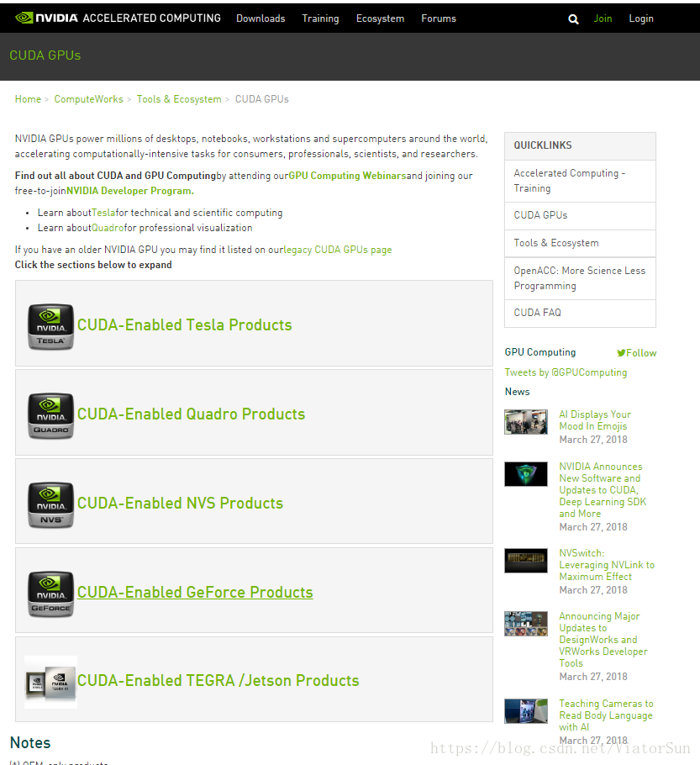Screen dimensions: 700x765
Task: Click thumbnail for AI Displays Your Mood article
Action: click(526, 422)
